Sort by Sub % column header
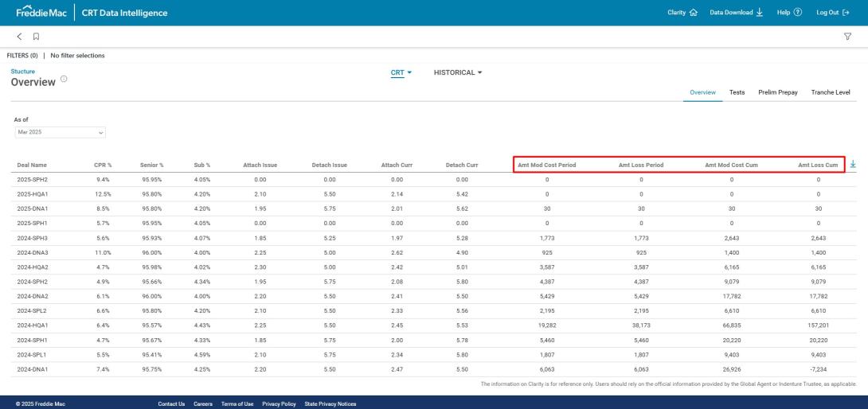Viewport: 868px width, 409px height. (x=202, y=165)
